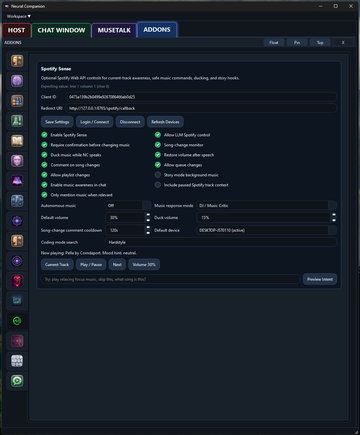360x435 pixels.
Task: Increase Song-change comment cooldown value
Action: click(148, 228)
